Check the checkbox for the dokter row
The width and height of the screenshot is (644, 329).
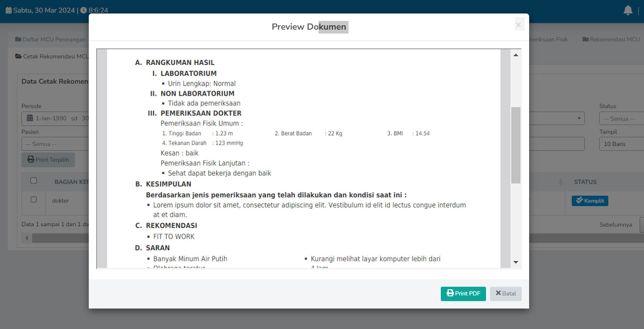click(x=34, y=200)
